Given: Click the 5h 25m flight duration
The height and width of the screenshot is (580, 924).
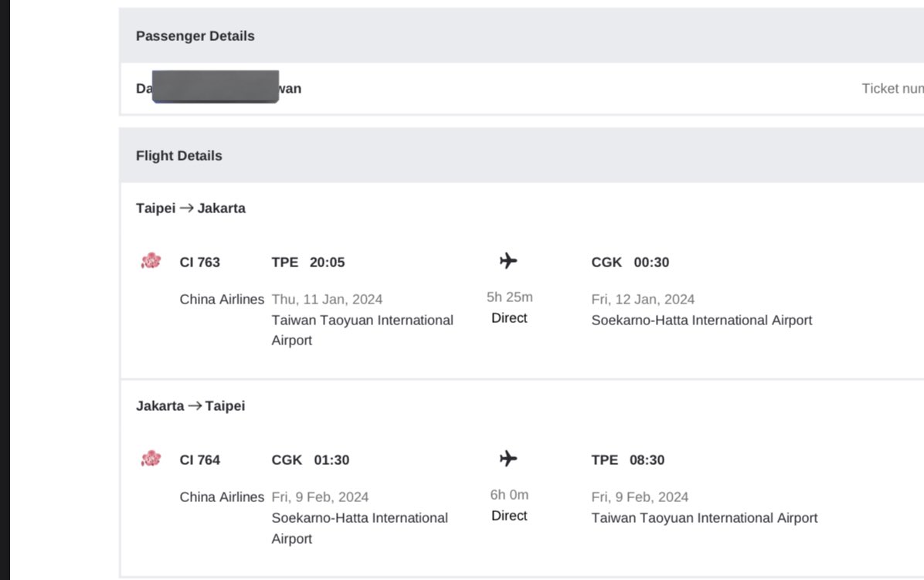Looking at the screenshot, I should pos(510,297).
